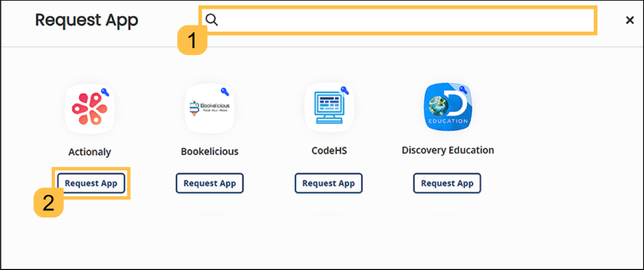Click the key badge on Bookelicious

(225, 91)
